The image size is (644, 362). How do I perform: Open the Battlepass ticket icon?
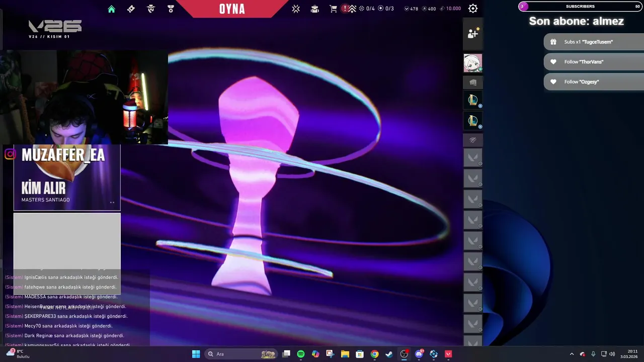(x=131, y=9)
